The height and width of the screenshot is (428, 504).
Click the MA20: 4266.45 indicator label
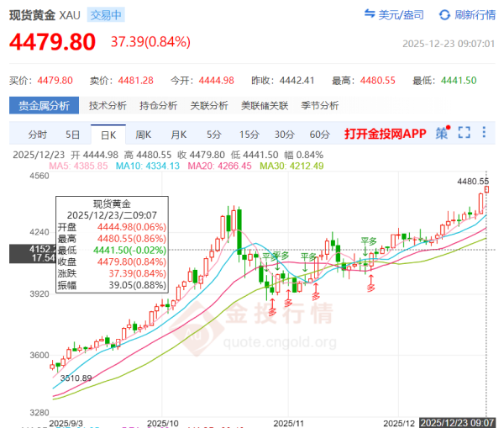click(x=219, y=166)
